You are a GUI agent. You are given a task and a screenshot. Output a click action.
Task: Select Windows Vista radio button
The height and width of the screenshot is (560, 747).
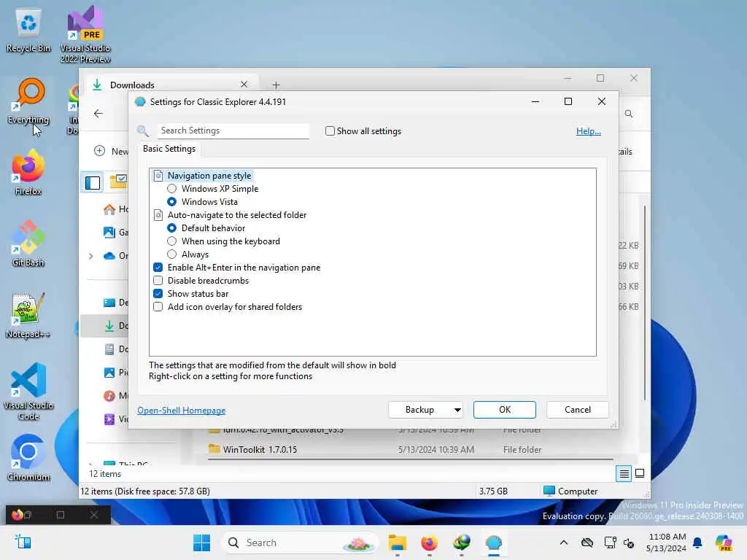[x=172, y=202]
